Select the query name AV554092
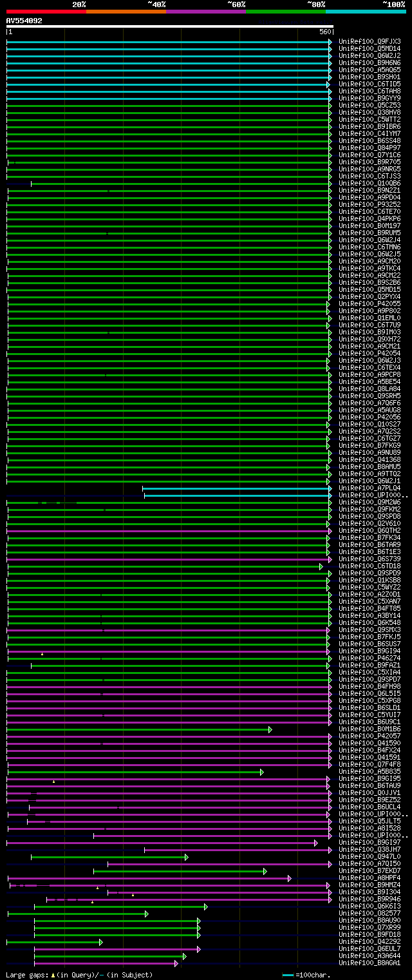412x980 pixels. tap(24, 21)
